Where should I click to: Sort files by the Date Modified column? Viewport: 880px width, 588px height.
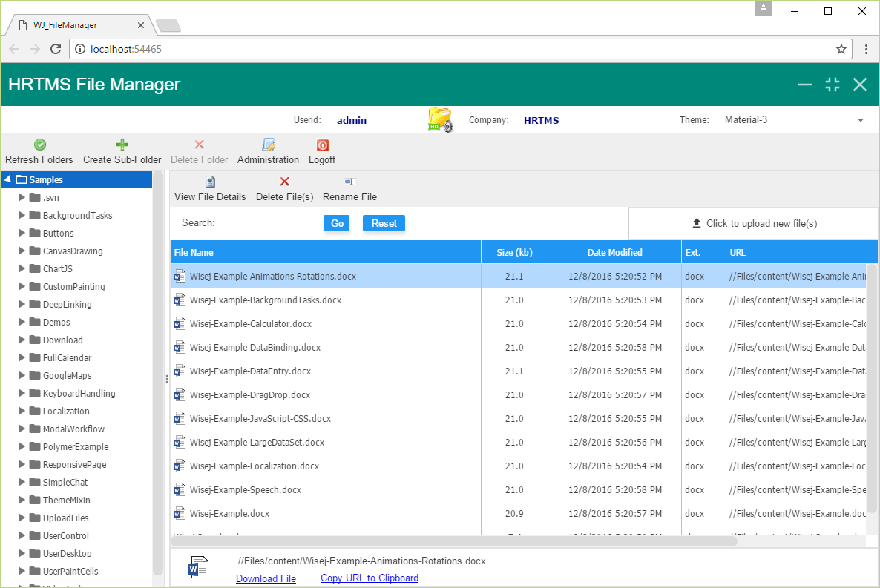pyautogui.click(x=614, y=251)
